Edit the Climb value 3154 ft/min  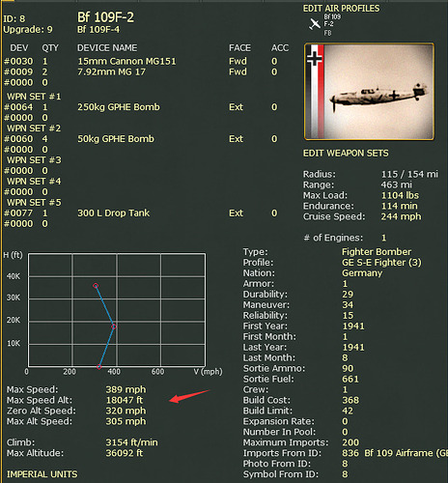[x=132, y=442]
